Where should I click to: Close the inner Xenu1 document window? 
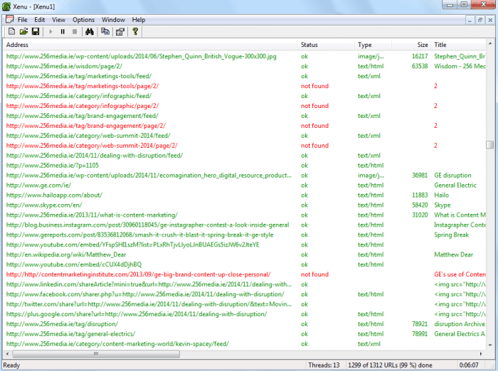[490, 20]
